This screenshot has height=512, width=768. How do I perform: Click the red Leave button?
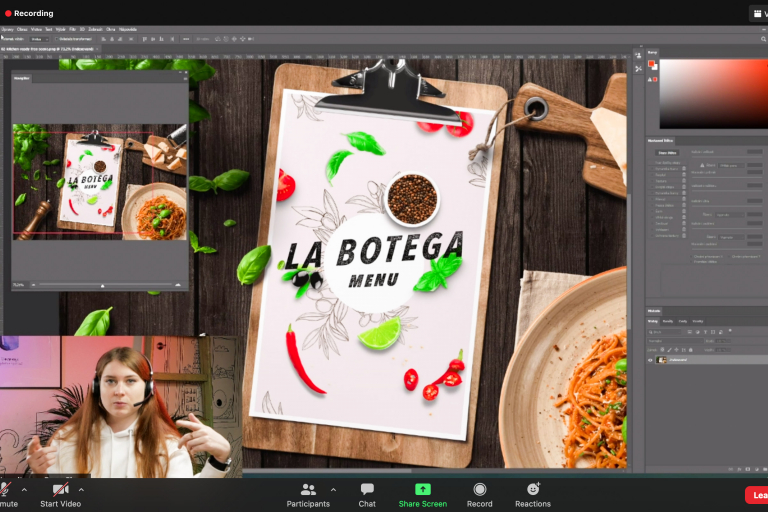(757, 495)
